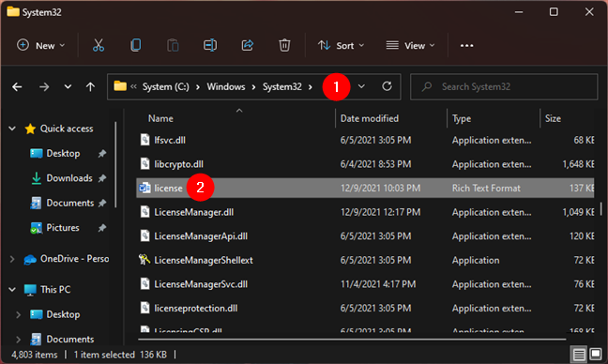Click the lfsvc.dll file icon
The width and height of the screenshot is (608, 364).
coord(145,140)
